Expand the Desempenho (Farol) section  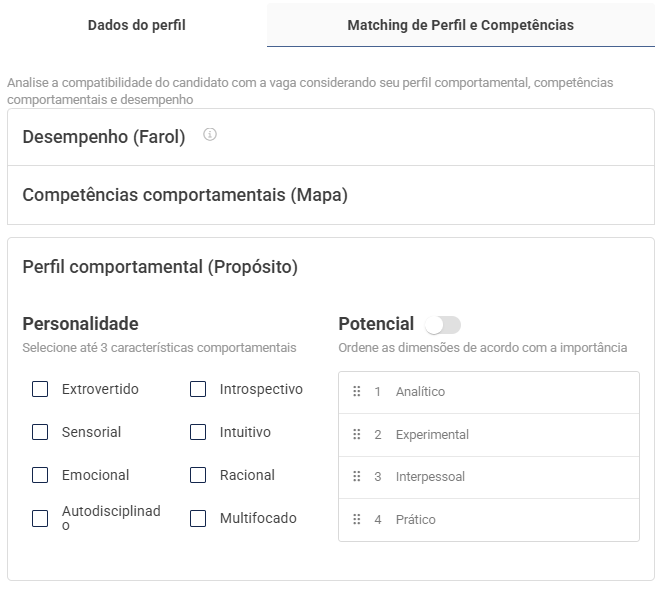(x=104, y=138)
